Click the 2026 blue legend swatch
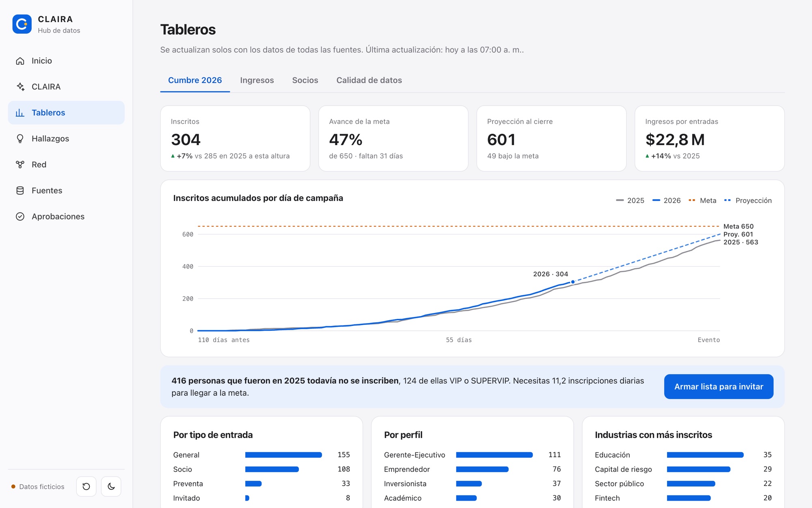 [x=656, y=200]
